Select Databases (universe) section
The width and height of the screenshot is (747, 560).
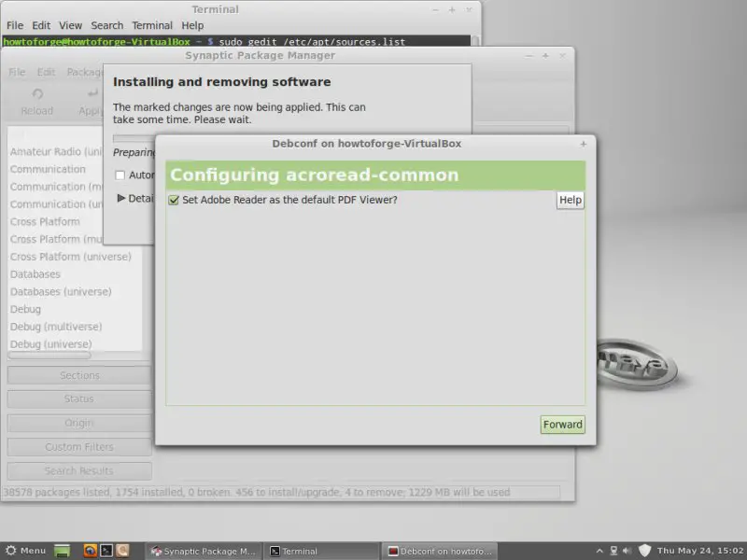[x=61, y=291]
